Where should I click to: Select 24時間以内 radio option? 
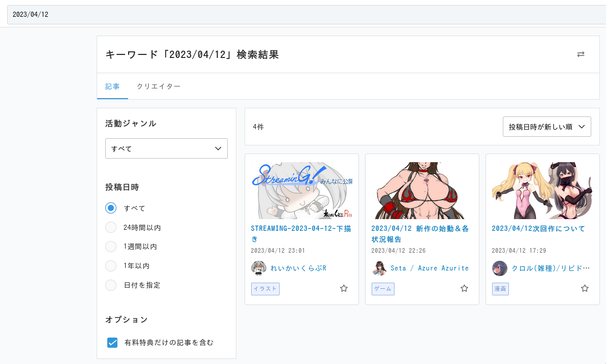tap(111, 227)
